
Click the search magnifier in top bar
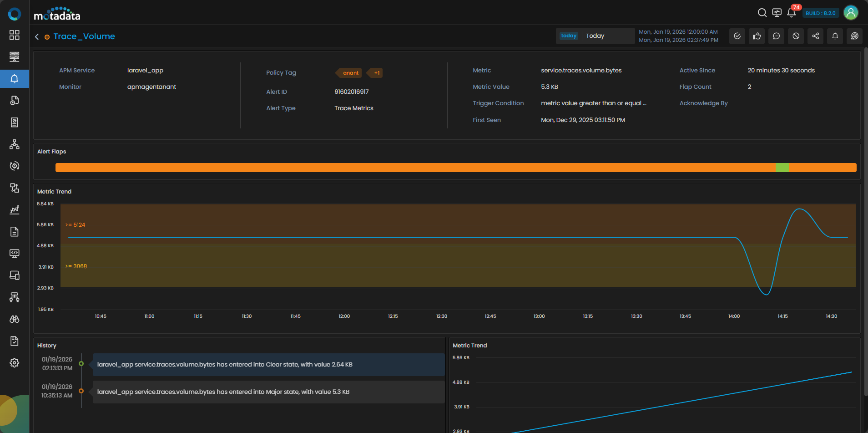click(762, 13)
